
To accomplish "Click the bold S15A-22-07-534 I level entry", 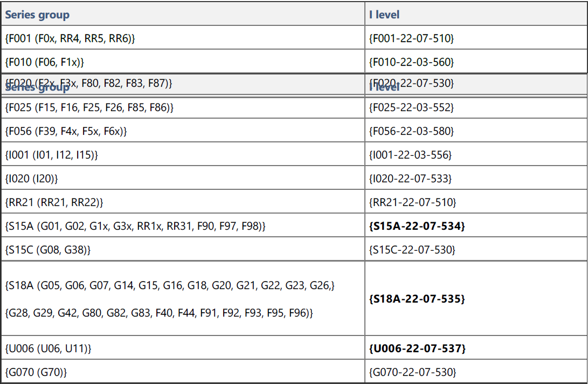I will [417, 227].
